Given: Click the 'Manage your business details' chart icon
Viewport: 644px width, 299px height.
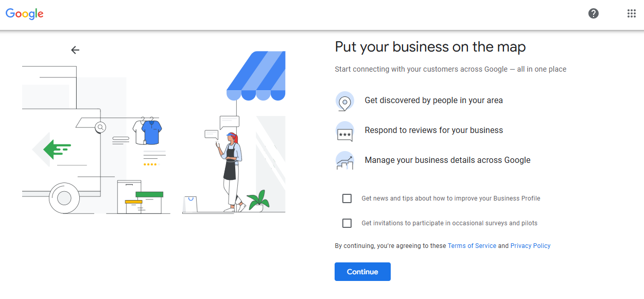Looking at the screenshot, I should point(344,160).
